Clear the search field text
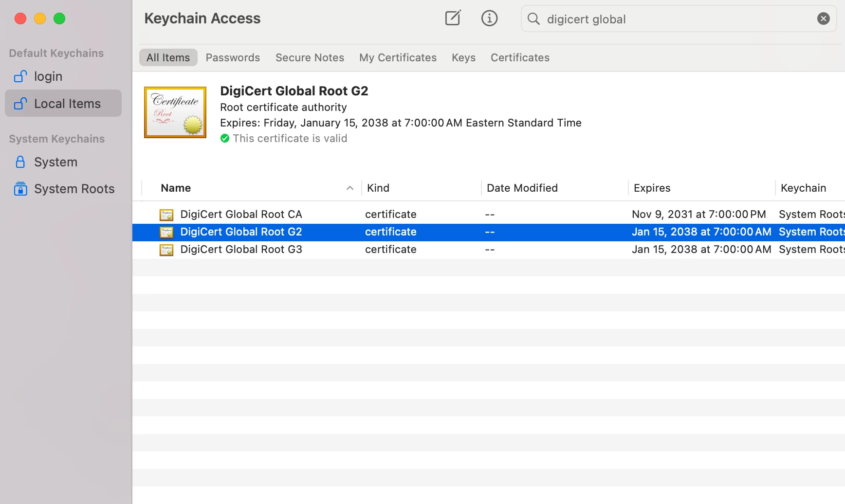 pos(823,19)
